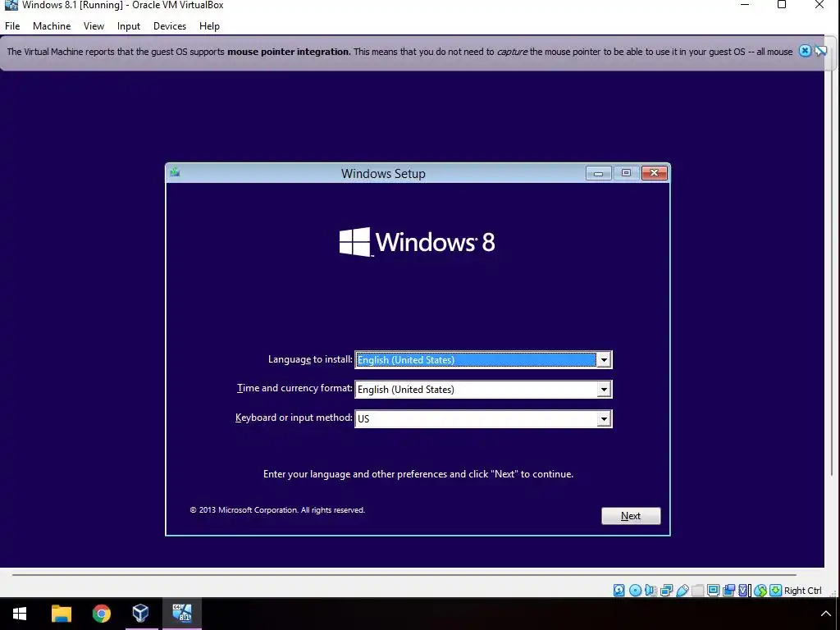Click the Windows Setup title bar icon

coord(175,172)
